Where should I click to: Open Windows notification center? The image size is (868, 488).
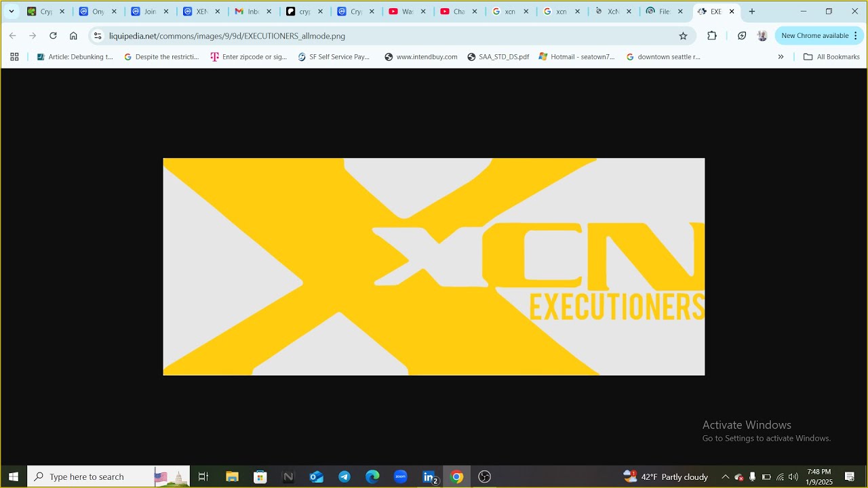click(x=850, y=476)
